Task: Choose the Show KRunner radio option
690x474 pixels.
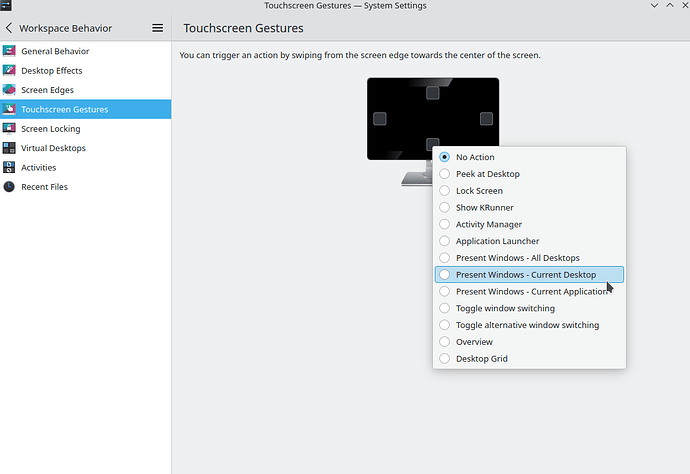Action: tap(445, 208)
